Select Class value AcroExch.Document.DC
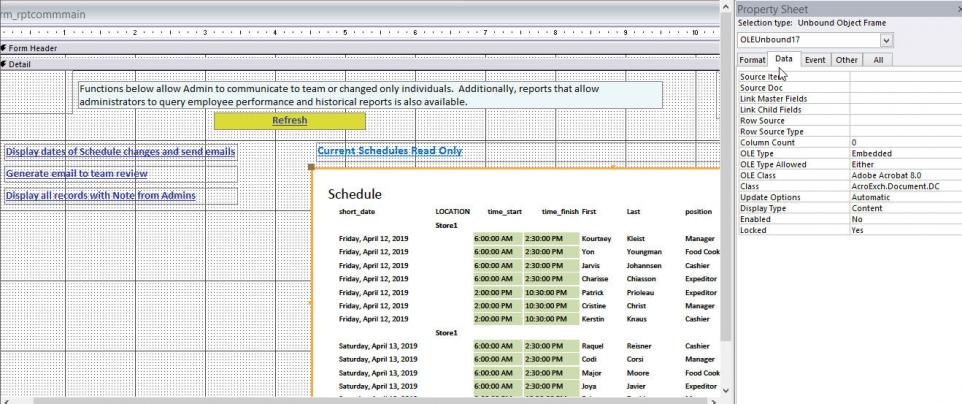The image size is (962, 404). 906,186
